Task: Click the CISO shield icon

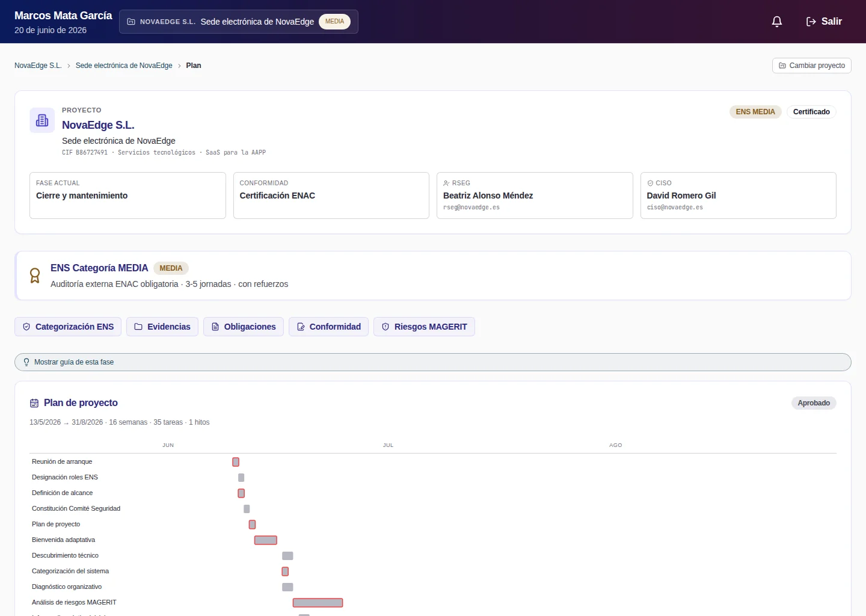Action: click(x=650, y=183)
